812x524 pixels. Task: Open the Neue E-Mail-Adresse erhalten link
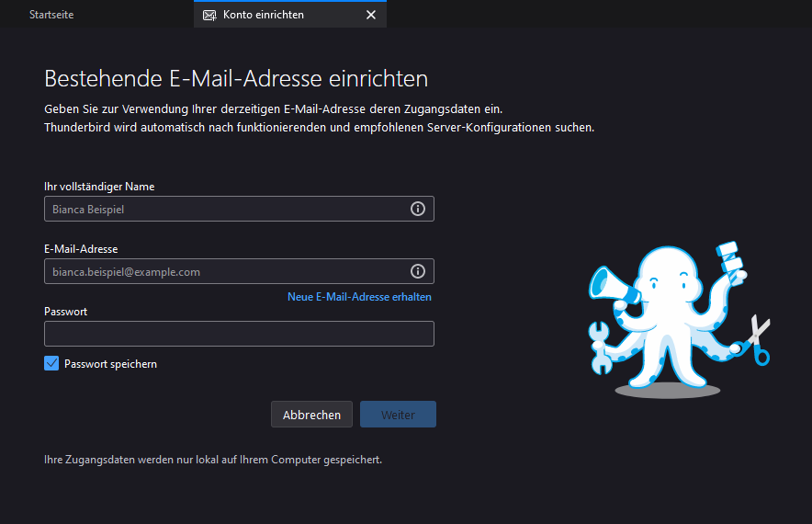tap(359, 297)
